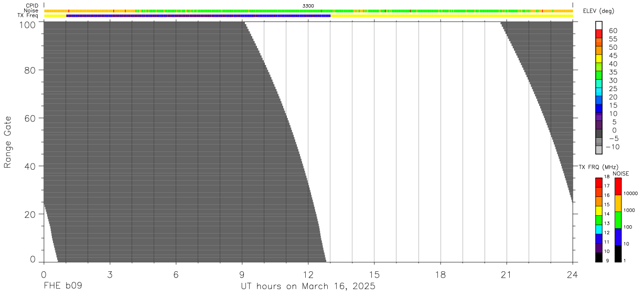Click the light gray bottom ELEV swatch
Viewport: 644px width, 297px height.
[598, 149]
